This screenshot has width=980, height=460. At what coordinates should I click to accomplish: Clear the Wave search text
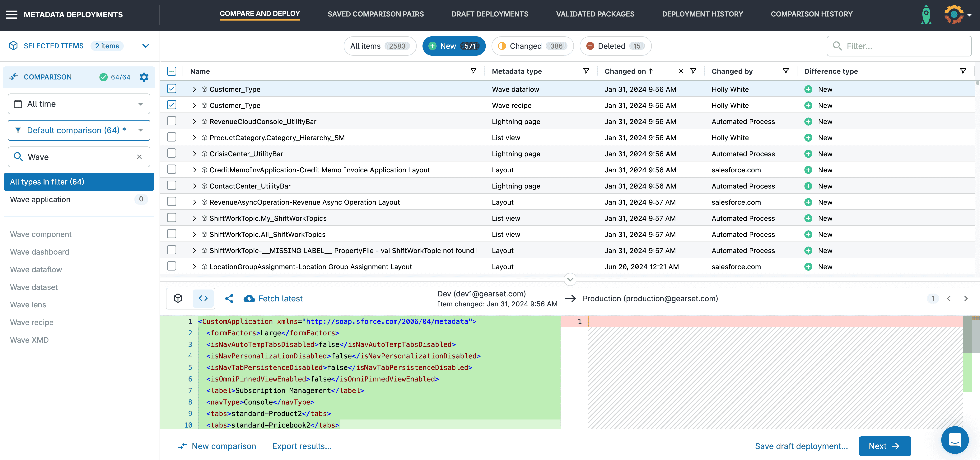(139, 157)
